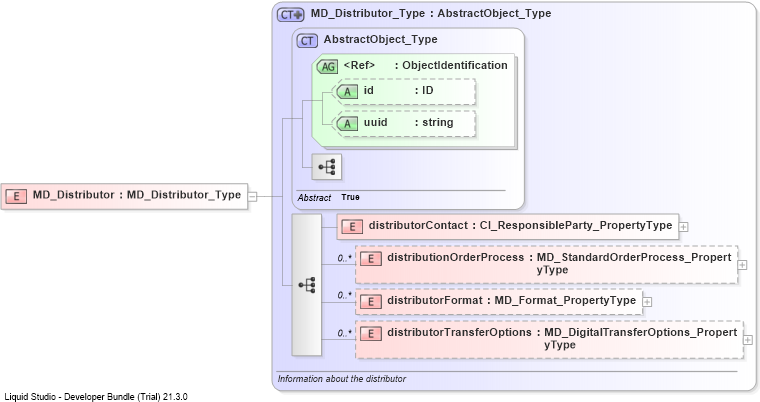
Task: Select the id : ID attribute text
Action: point(398,91)
